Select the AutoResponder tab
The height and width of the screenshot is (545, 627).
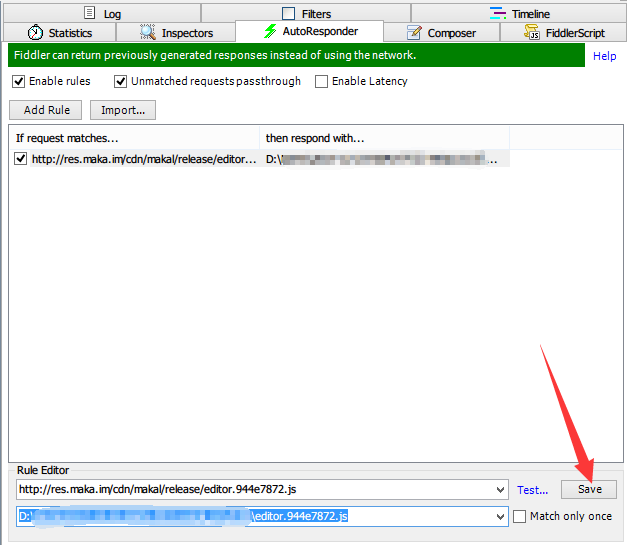pos(310,31)
